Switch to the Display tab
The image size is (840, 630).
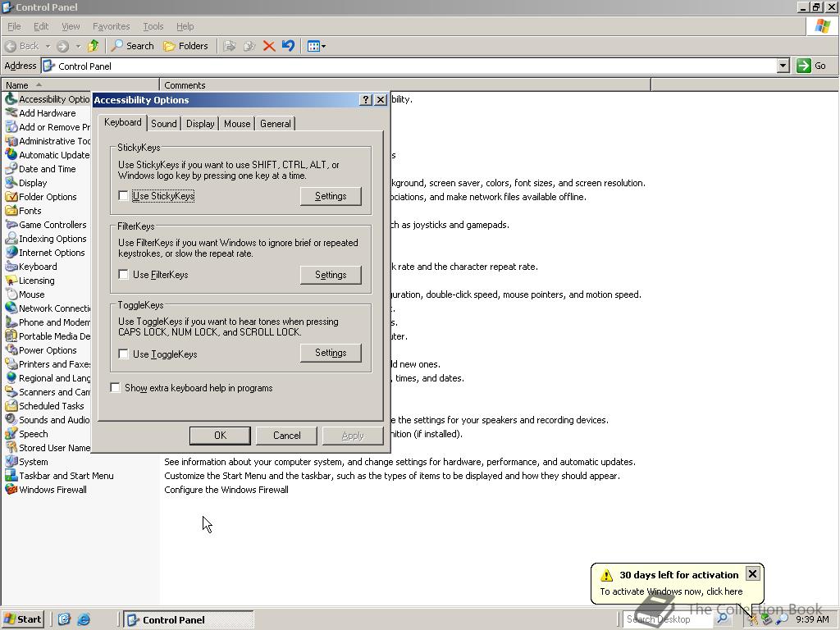200,124
